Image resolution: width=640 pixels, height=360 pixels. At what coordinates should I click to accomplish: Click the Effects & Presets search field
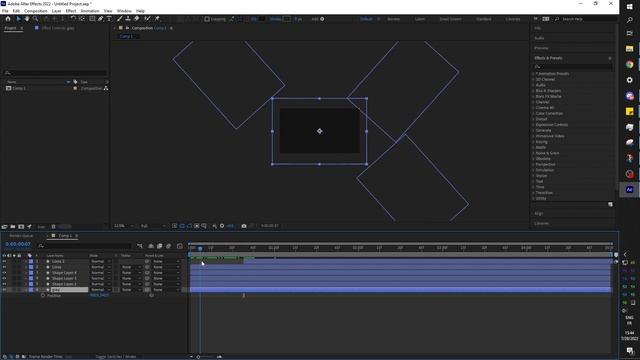pyautogui.click(x=573, y=67)
